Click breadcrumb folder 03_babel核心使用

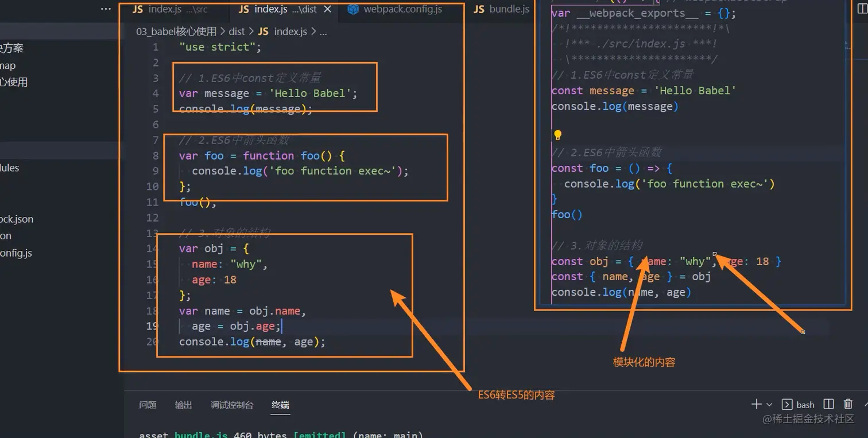click(176, 32)
